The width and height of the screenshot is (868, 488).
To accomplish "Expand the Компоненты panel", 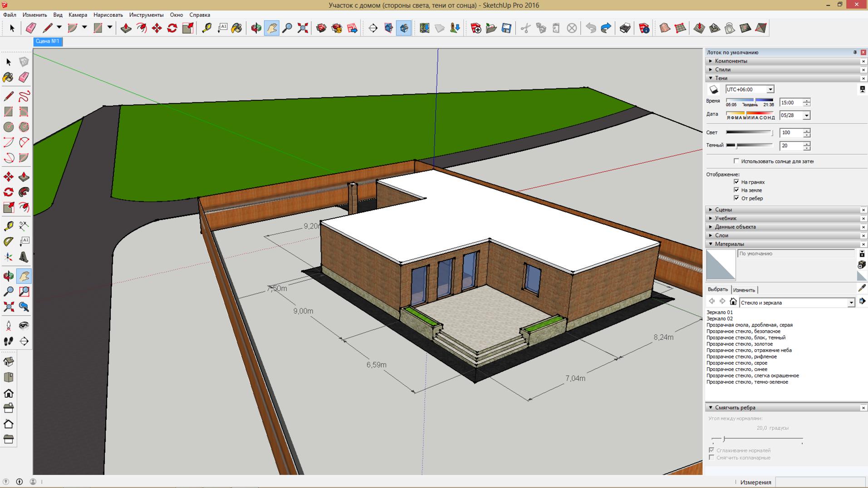I will pyautogui.click(x=731, y=61).
